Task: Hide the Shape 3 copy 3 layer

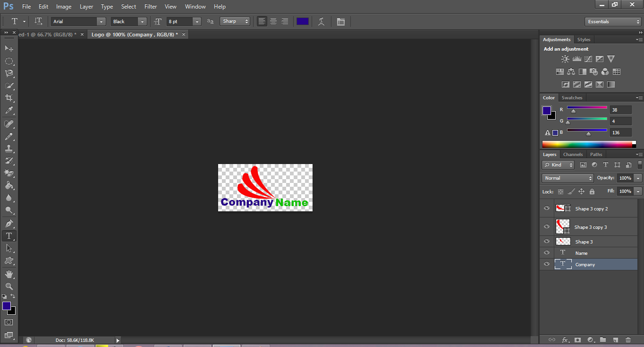Action: 547,226
